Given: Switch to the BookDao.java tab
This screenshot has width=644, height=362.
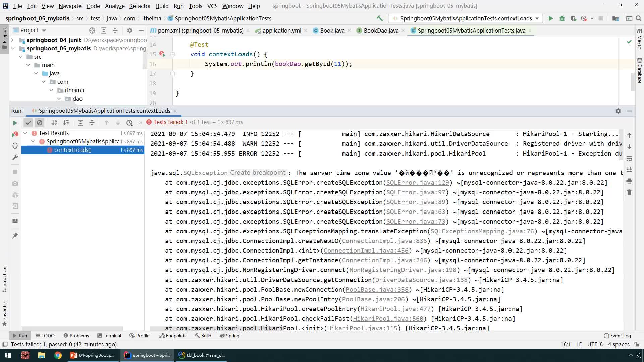Looking at the screenshot, I should (x=381, y=31).
